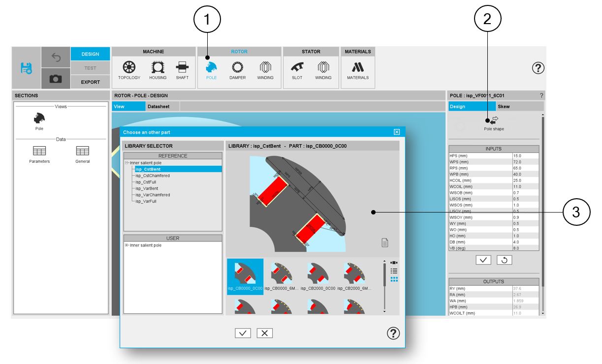Viewport: 602px width, 364px height.
Task: Confirm part selection with the check button
Action: click(x=243, y=333)
